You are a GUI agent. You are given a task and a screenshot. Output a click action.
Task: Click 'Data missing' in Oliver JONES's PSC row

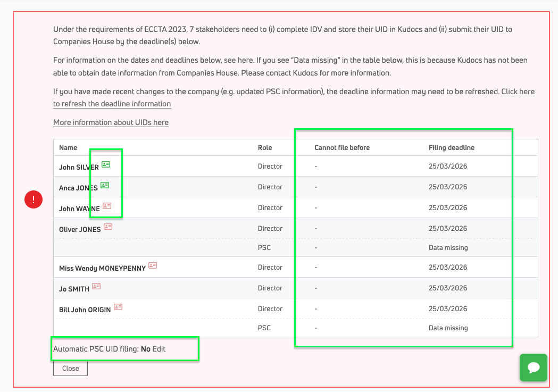(448, 247)
